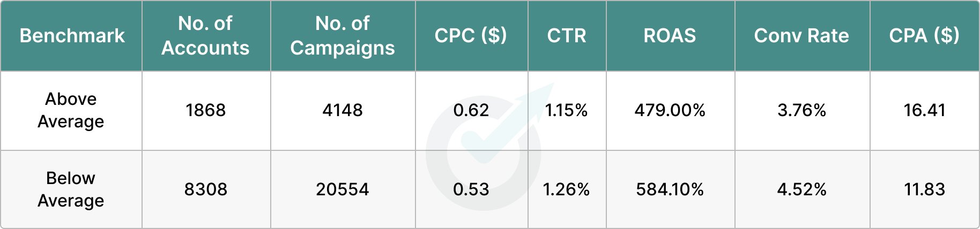Click the 20554 campaigns cell
Image resolution: width=980 pixels, height=229 pixels.
coord(343,189)
